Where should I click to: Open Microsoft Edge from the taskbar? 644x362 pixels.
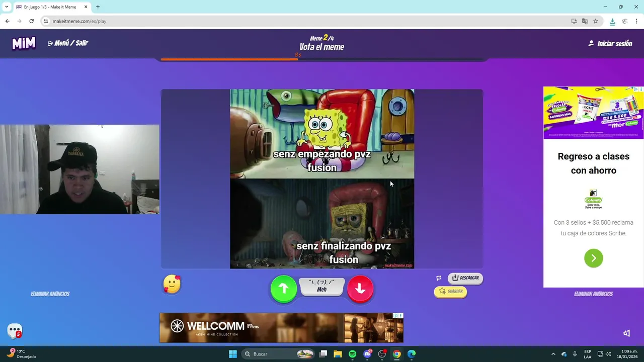412,354
